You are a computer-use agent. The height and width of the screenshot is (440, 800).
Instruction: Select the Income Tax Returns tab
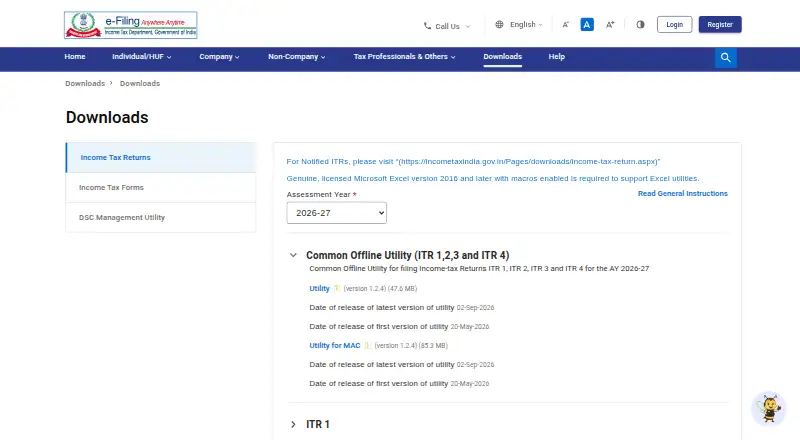pyautogui.click(x=161, y=157)
